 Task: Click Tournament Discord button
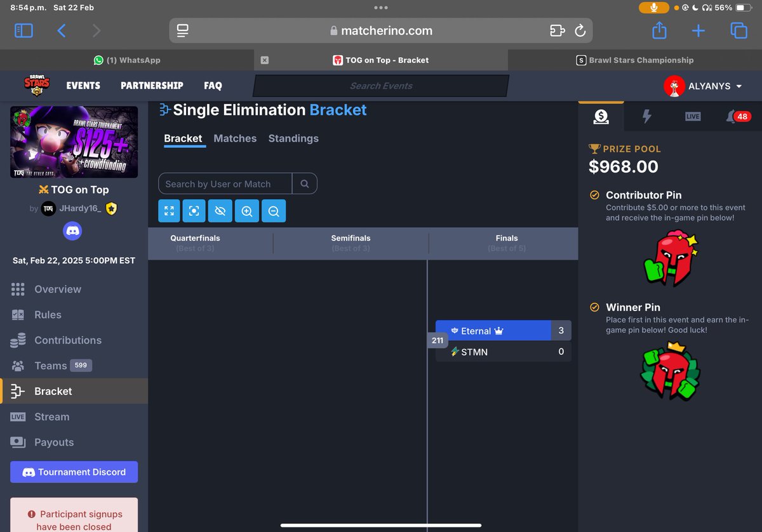74,472
